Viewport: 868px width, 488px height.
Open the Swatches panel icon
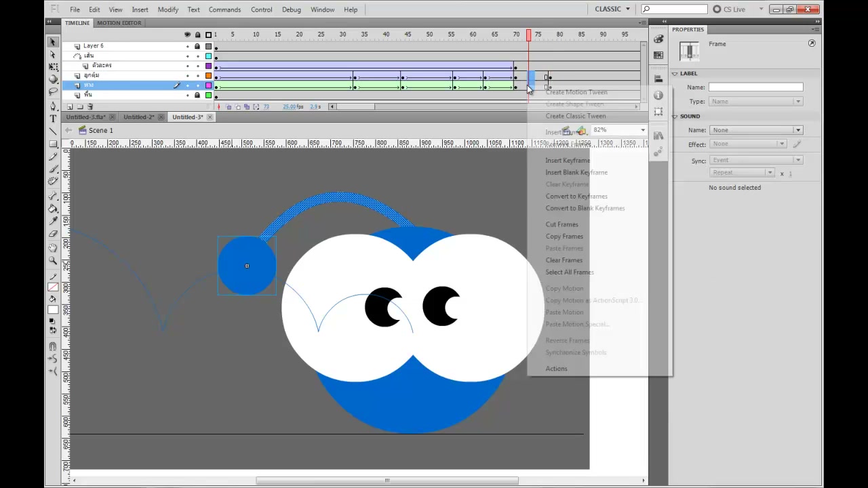coord(658,56)
